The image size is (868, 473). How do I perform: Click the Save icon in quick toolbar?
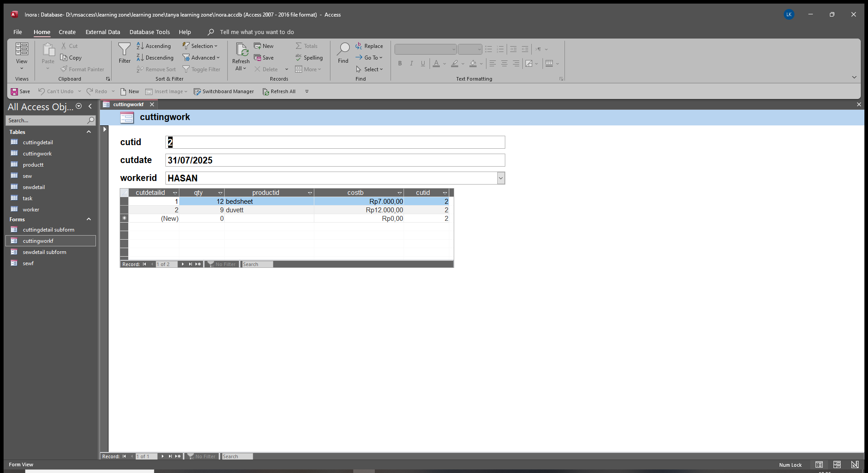click(x=15, y=91)
